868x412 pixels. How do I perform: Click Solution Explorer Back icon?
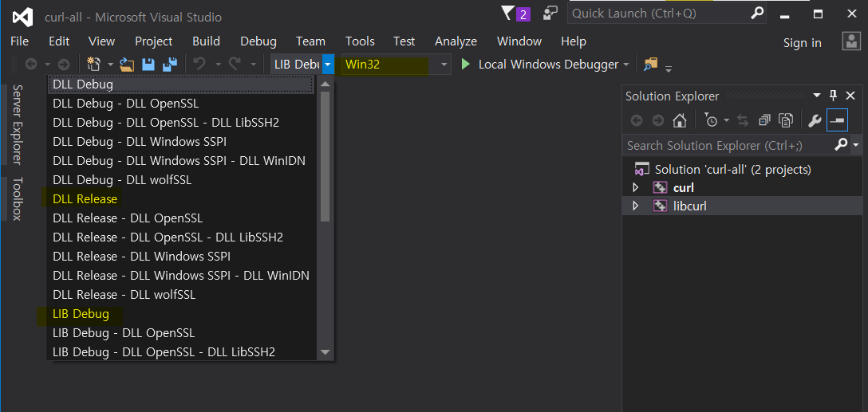coord(637,120)
